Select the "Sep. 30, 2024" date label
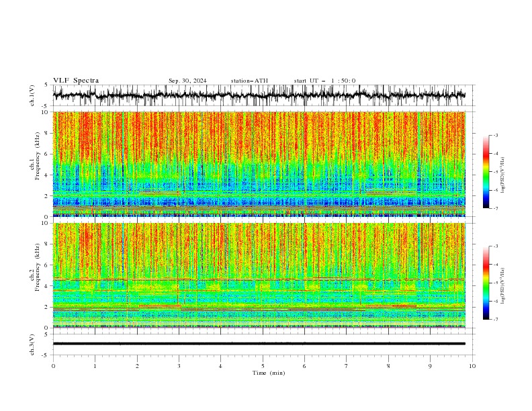Image resolution: width=532 pixels, height=411 pixels. click(187, 81)
